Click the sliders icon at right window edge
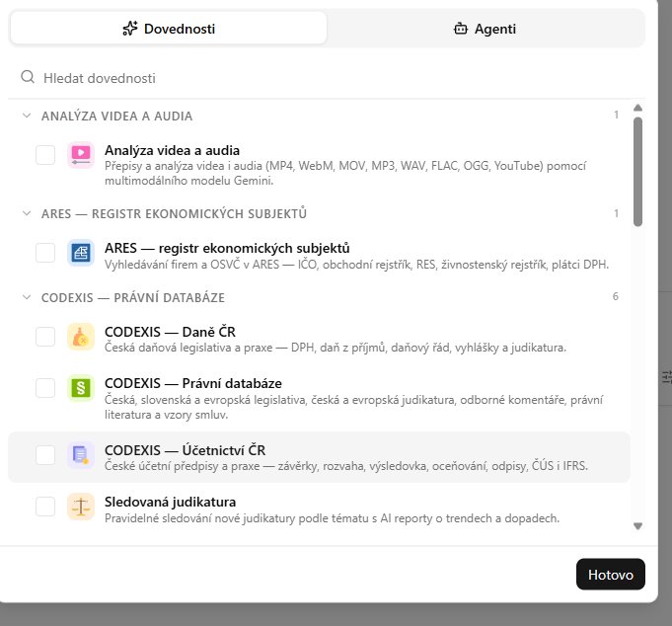672x626 pixels. click(x=667, y=377)
